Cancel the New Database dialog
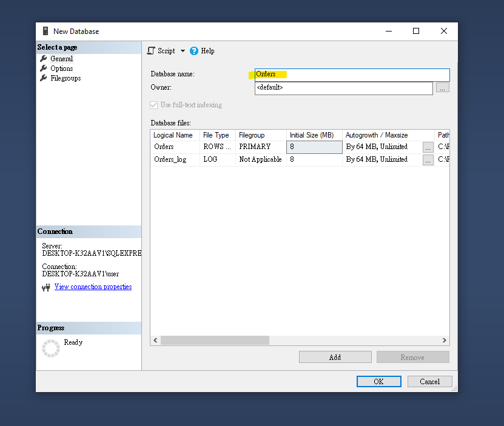 coord(429,381)
